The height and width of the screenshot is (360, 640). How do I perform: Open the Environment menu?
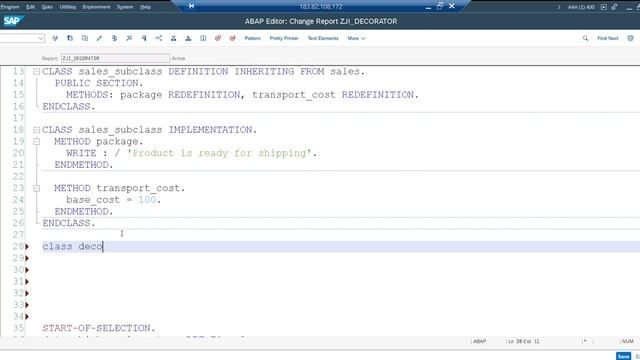tap(96, 7)
